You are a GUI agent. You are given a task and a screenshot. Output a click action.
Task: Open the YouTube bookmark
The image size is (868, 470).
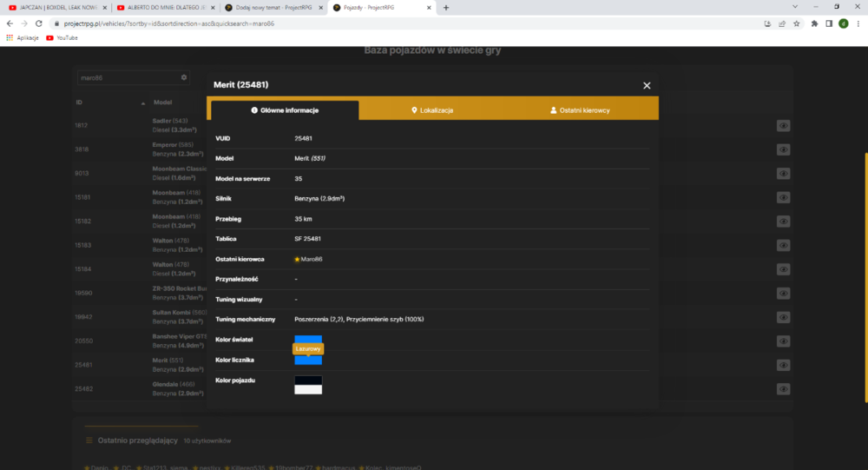click(x=62, y=37)
